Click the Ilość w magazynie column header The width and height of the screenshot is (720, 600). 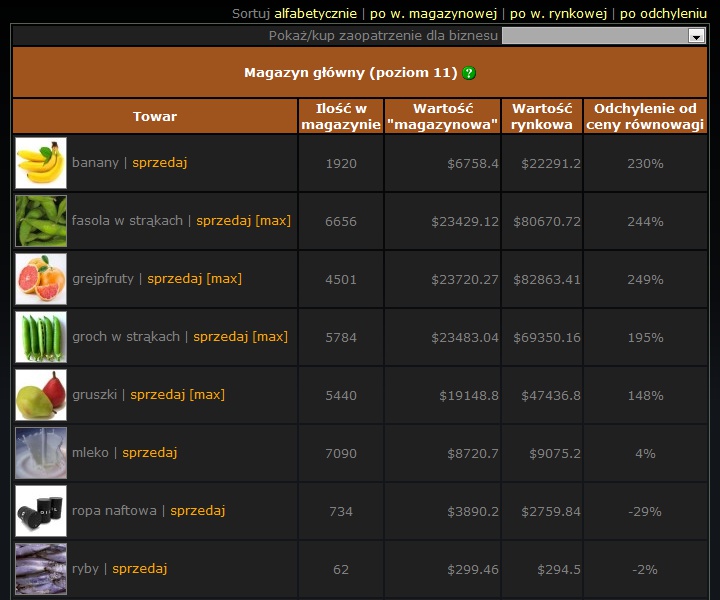tap(341, 116)
